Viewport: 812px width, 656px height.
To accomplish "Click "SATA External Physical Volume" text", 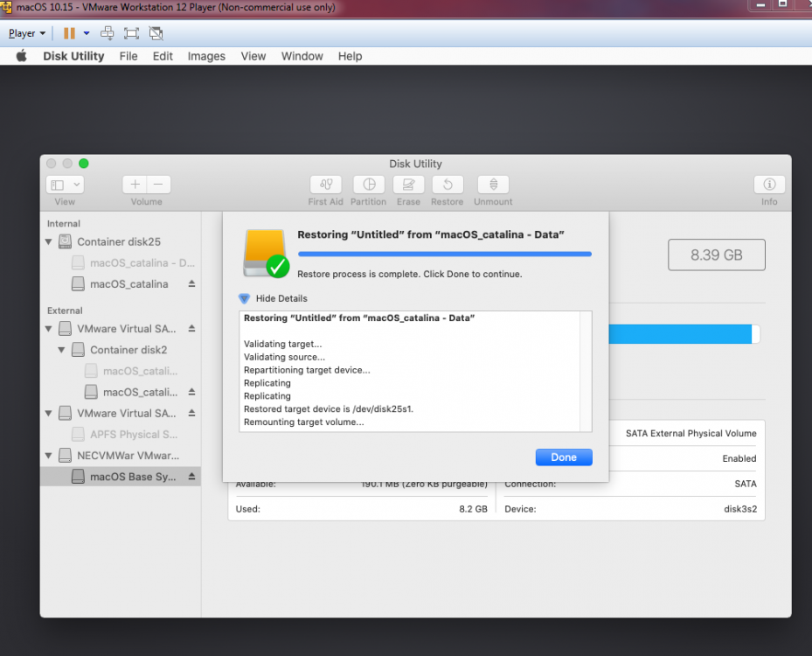I will [691, 433].
